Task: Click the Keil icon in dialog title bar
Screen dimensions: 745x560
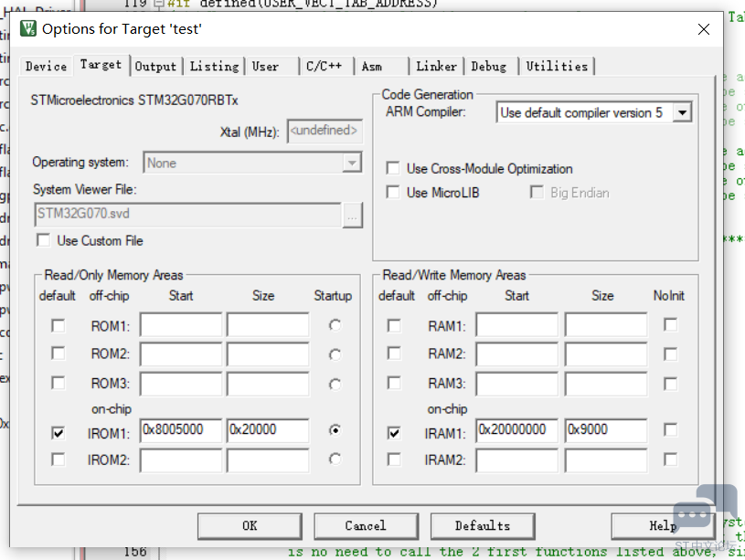Action: point(28,29)
